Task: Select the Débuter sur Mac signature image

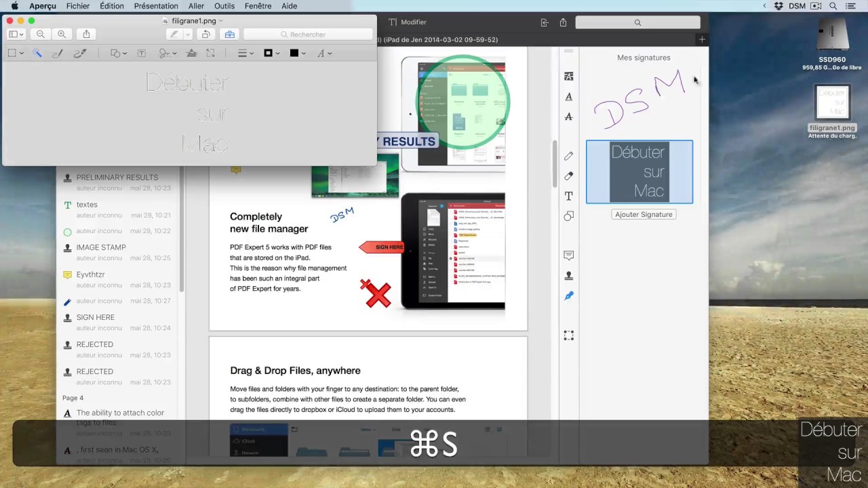Action: pos(639,172)
